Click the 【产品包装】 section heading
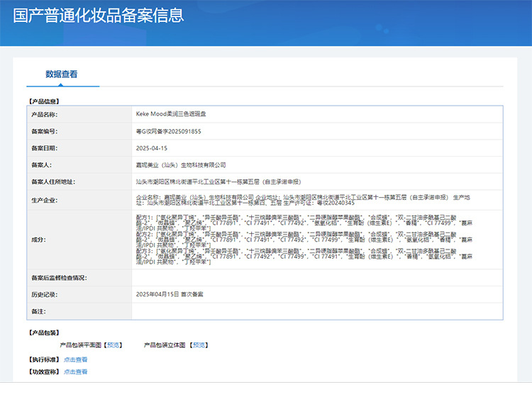532x404 pixels. 44,333
